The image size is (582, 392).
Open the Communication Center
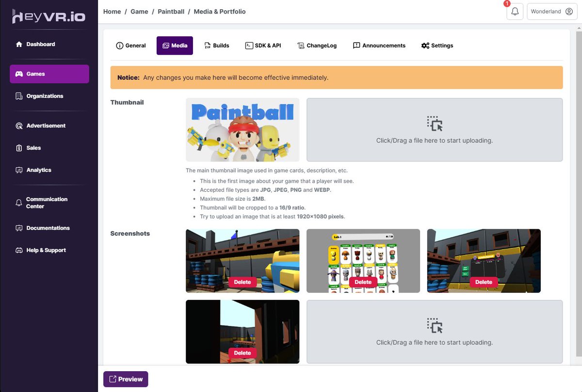[47, 202]
